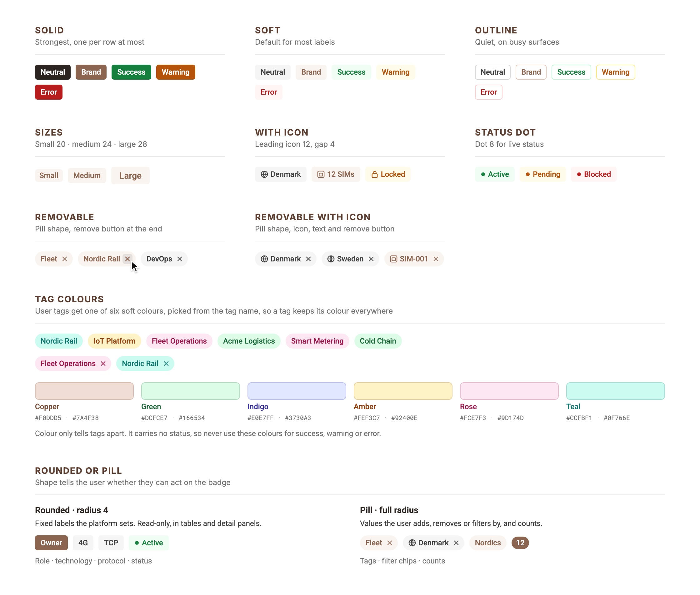Screen dimensions: 700x595
Task: Click the Small size badge
Action: 49,176
